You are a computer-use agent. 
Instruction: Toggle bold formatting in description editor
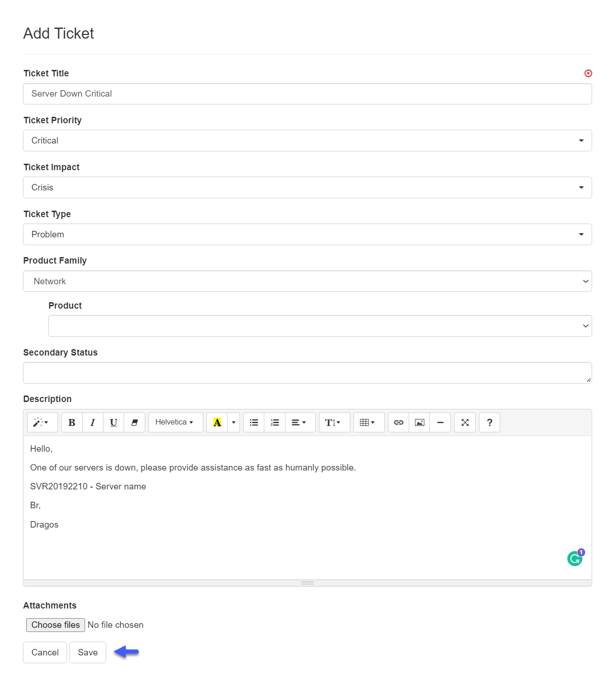(72, 422)
